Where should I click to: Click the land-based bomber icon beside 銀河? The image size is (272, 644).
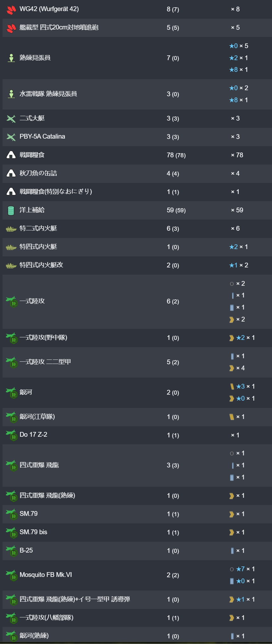coord(12,393)
